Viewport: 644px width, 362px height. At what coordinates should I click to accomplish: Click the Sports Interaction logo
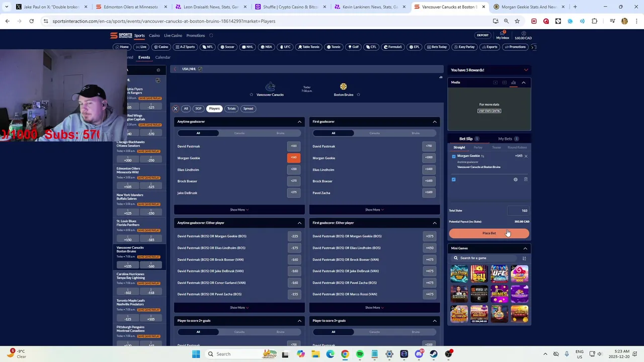tap(121, 35)
